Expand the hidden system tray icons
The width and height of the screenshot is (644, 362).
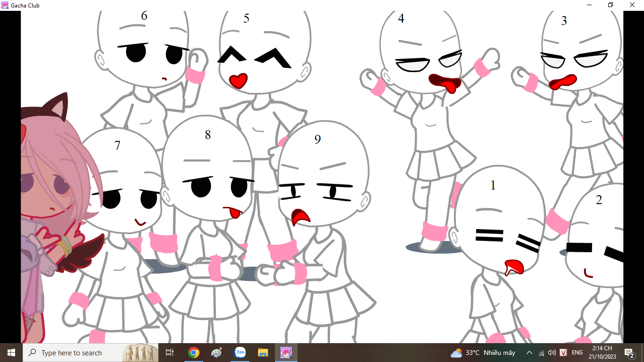[529, 353]
